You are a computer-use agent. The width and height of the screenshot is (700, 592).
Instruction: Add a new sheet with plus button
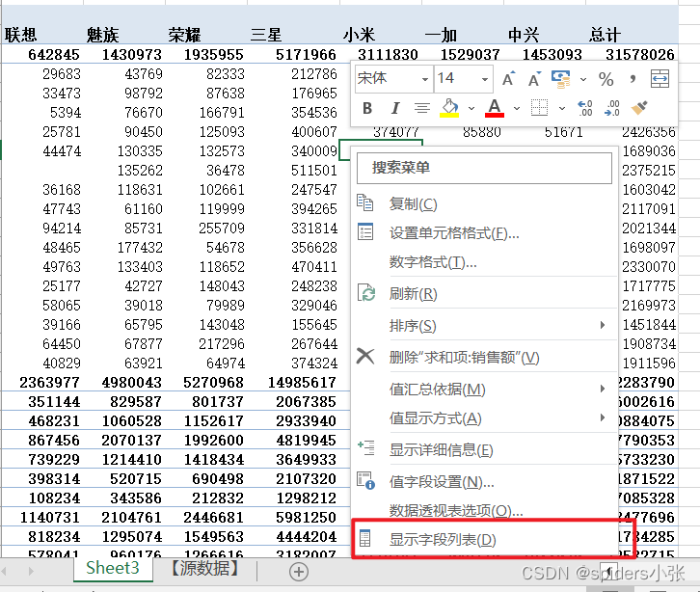tap(299, 572)
